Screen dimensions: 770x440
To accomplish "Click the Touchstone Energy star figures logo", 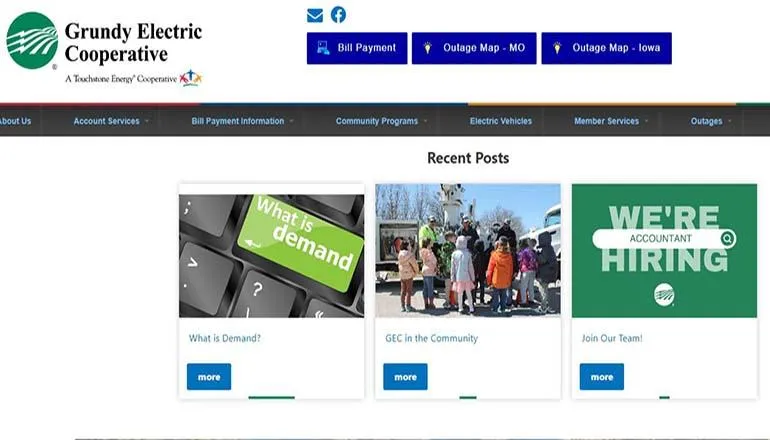I will tap(191, 78).
